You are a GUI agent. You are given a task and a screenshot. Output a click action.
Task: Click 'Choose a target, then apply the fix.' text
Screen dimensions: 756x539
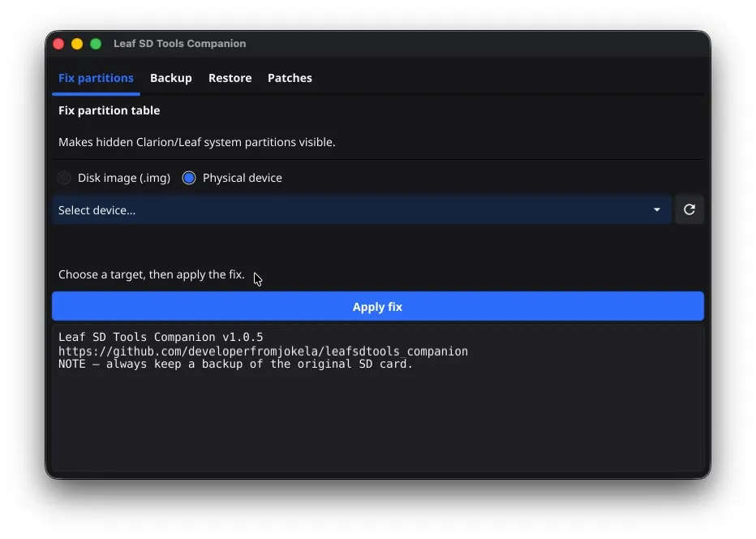point(152,274)
